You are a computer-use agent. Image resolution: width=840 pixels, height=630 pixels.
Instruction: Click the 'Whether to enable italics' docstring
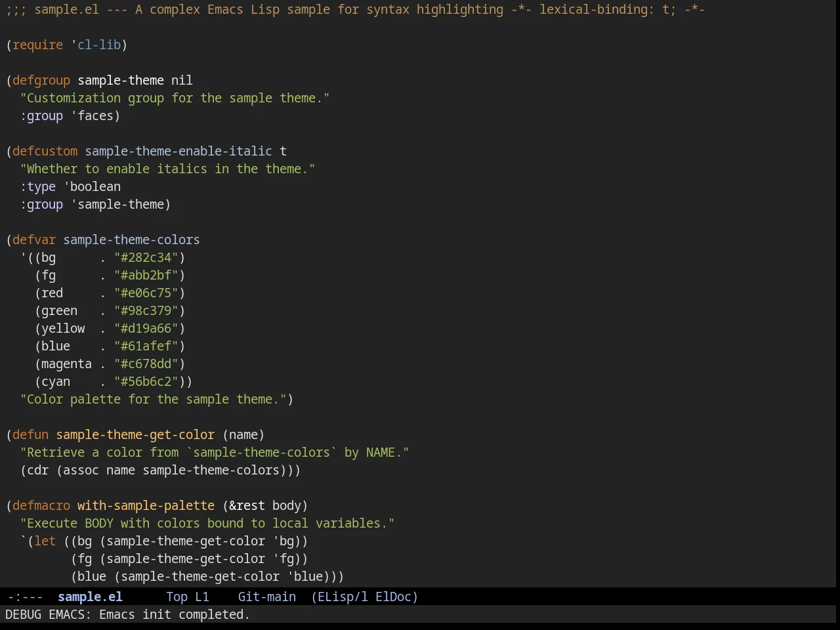167,169
